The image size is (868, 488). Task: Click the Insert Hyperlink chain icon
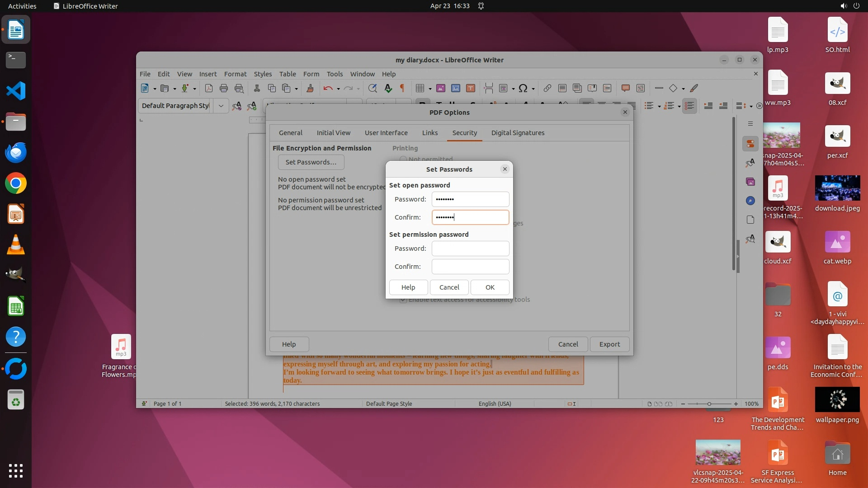click(x=547, y=89)
